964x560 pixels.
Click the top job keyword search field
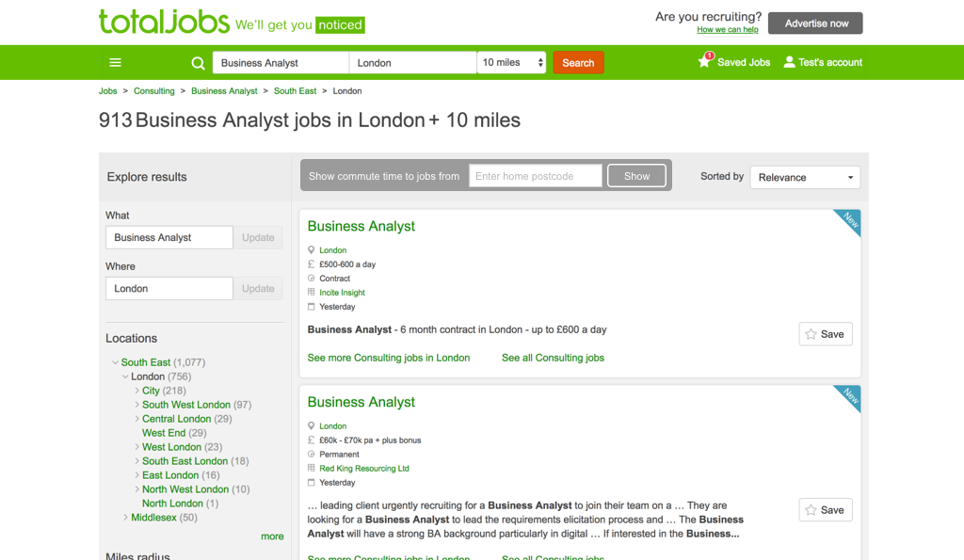281,63
